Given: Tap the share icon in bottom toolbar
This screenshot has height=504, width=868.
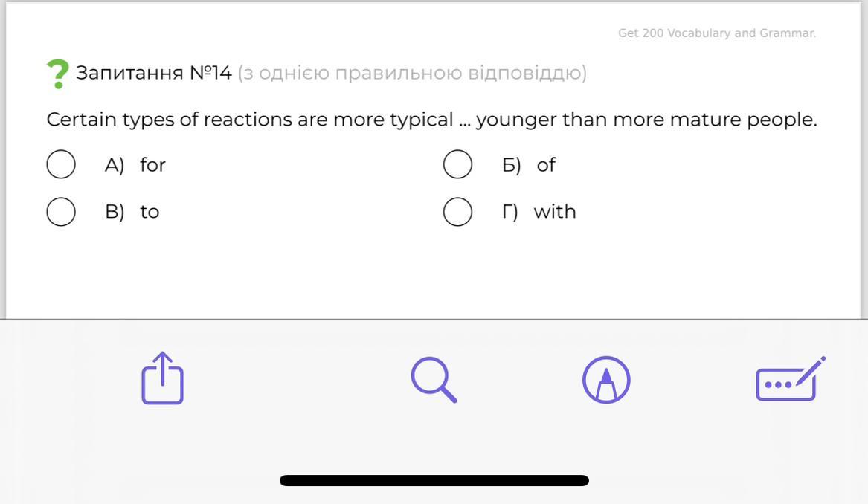Looking at the screenshot, I should pos(162,378).
